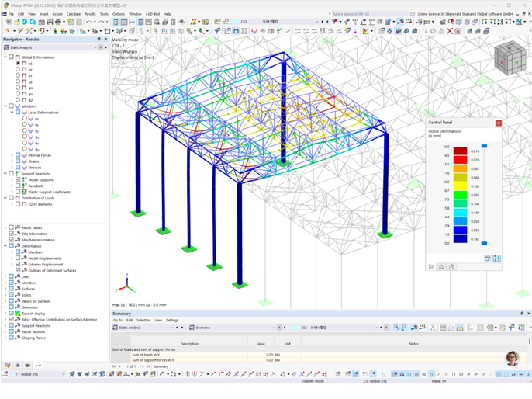The image size is (532, 399).
Task: Toggle the Nodal Supports checkbox
Action: pyautogui.click(x=18, y=180)
